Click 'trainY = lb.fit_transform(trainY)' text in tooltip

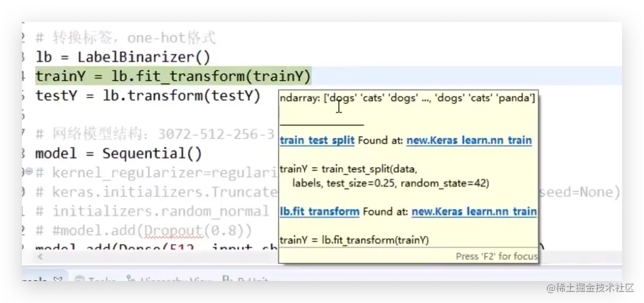click(354, 240)
